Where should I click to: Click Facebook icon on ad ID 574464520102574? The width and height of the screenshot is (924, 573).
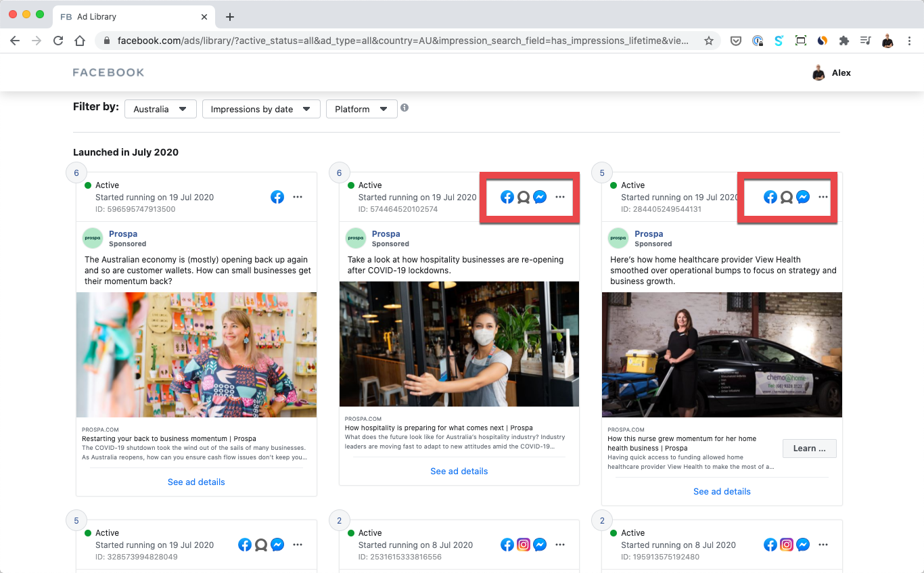coord(507,197)
